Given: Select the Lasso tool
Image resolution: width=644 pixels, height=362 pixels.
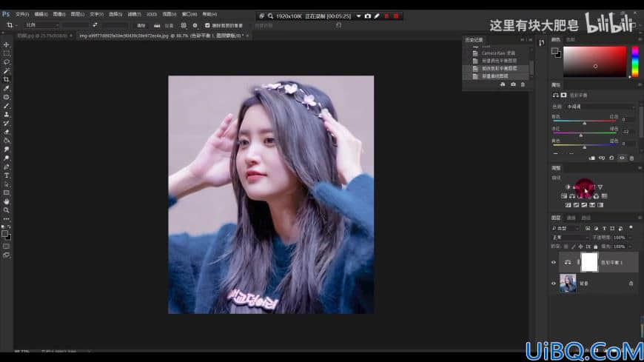Looking at the screenshot, I should pos(6,62).
